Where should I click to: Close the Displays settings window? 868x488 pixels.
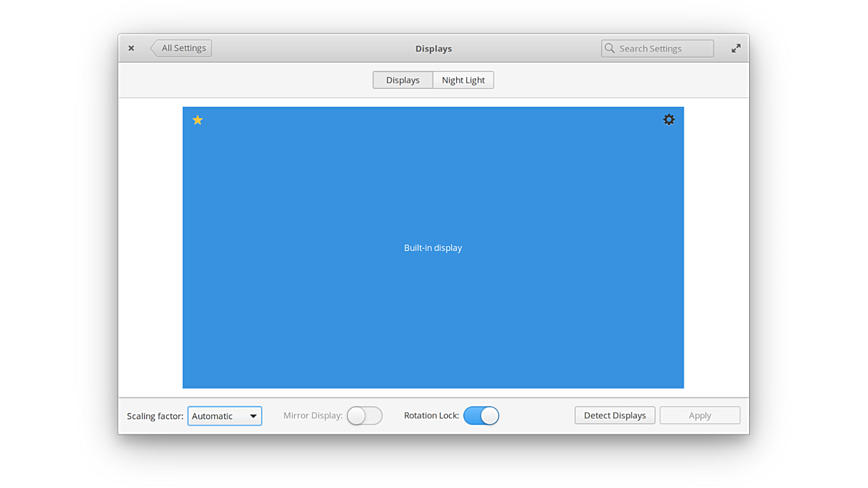[x=131, y=48]
